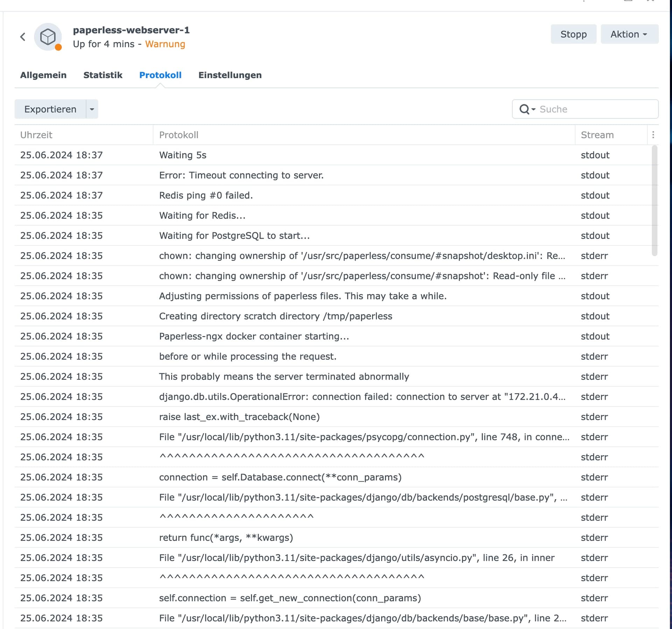The image size is (672, 629).
Task: Select chown '#snapshot' Read-only file row
Action: (336, 276)
